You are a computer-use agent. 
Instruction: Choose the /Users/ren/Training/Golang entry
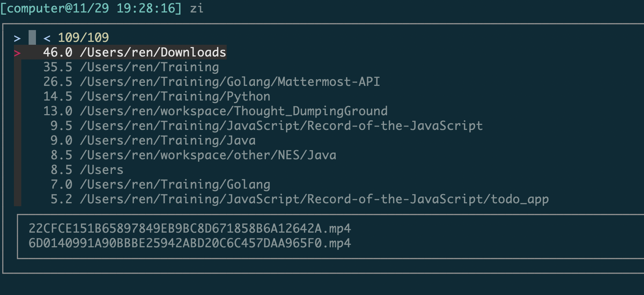pos(175,185)
